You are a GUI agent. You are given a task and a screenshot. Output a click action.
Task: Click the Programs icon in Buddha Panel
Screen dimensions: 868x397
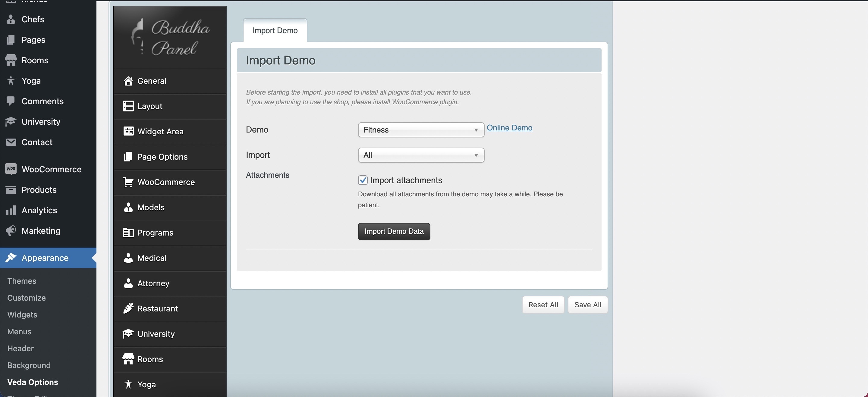tap(128, 233)
